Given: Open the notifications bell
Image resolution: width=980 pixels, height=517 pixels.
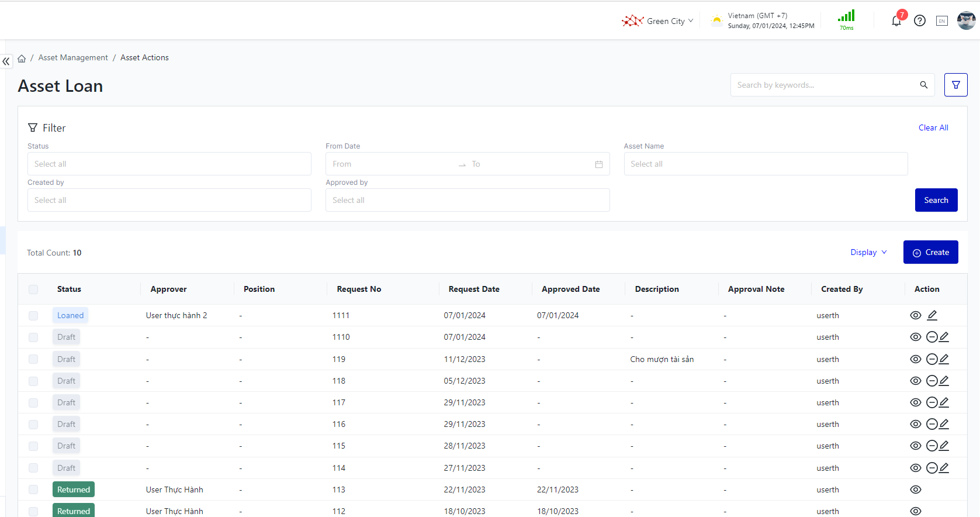Looking at the screenshot, I should pos(896,21).
